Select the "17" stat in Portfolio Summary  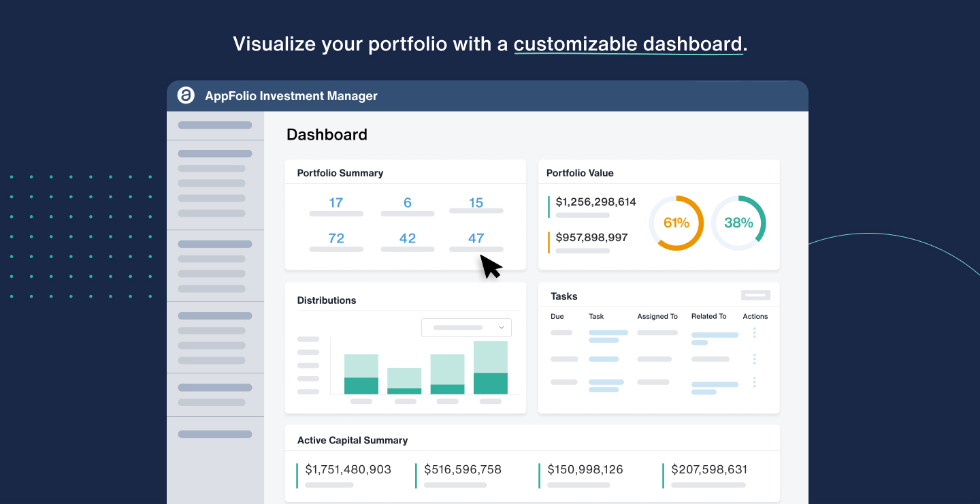pyautogui.click(x=336, y=202)
